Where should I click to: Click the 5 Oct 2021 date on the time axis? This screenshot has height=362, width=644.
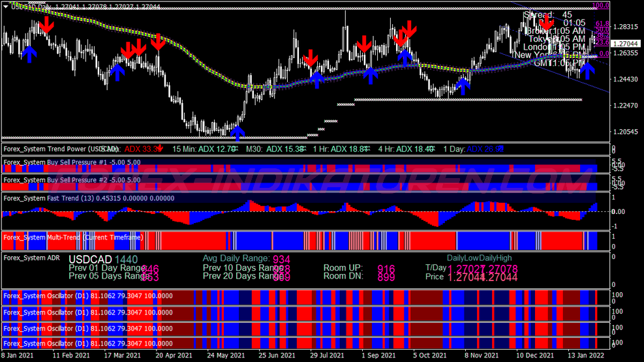pyautogui.click(x=429, y=355)
